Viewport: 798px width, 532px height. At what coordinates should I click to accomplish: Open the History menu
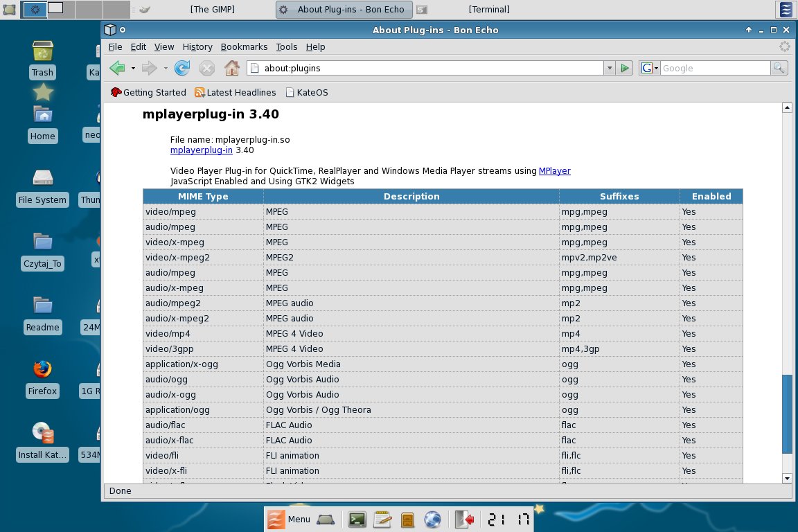click(197, 47)
